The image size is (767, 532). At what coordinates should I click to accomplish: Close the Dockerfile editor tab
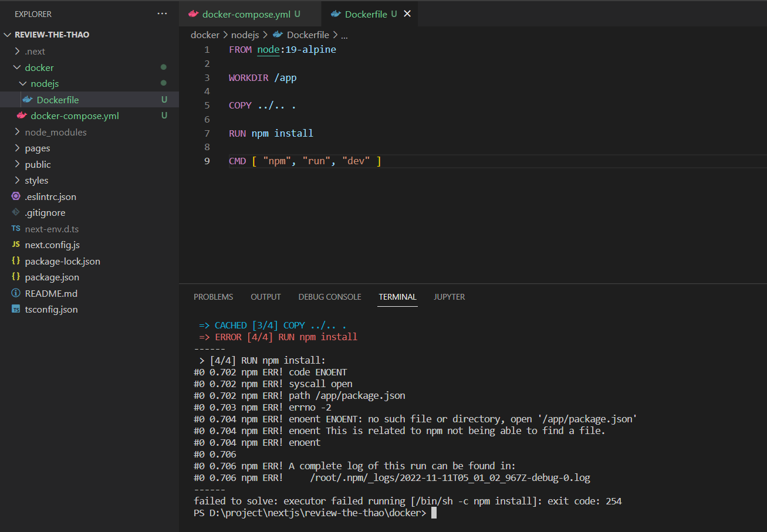tap(407, 14)
